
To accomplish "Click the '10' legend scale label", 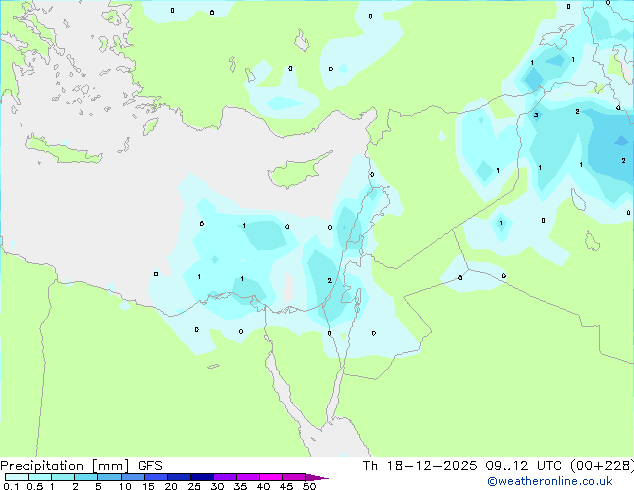I will (x=125, y=486).
